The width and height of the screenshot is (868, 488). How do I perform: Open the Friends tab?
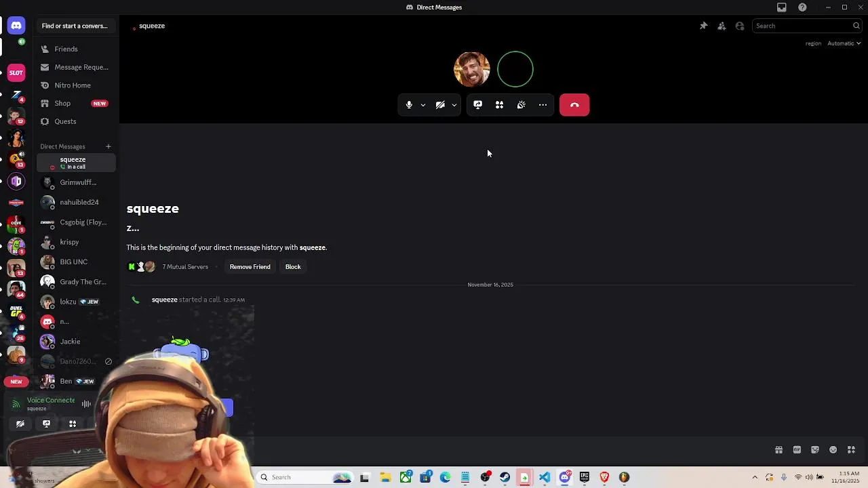76,49
